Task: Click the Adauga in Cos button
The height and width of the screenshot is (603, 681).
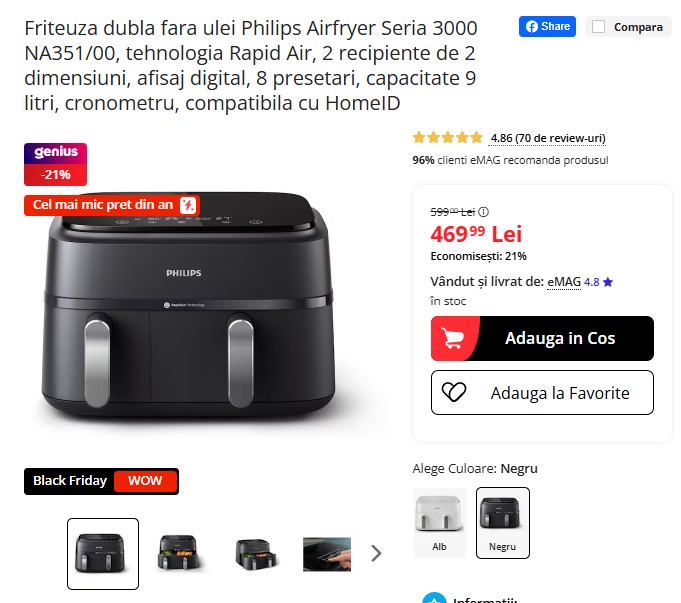Action: (x=542, y=338)
